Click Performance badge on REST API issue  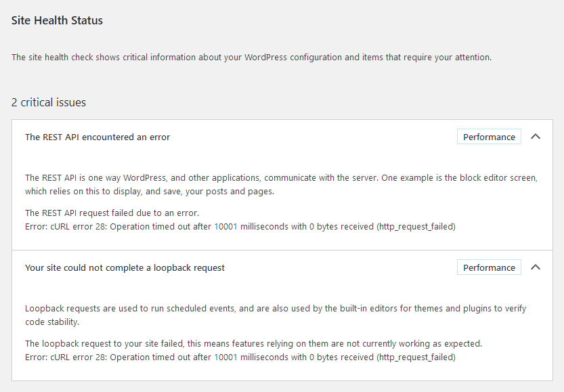tap(489, 137)
